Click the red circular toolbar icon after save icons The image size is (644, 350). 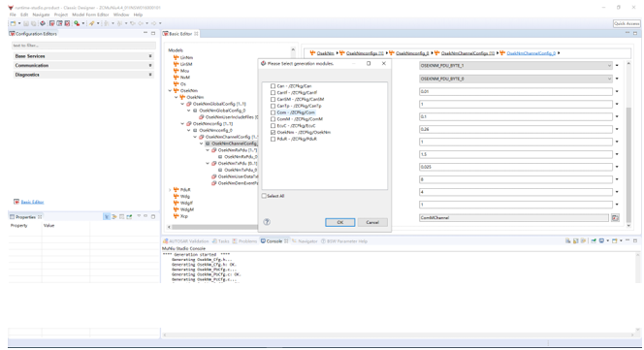(x=43, y=23)
